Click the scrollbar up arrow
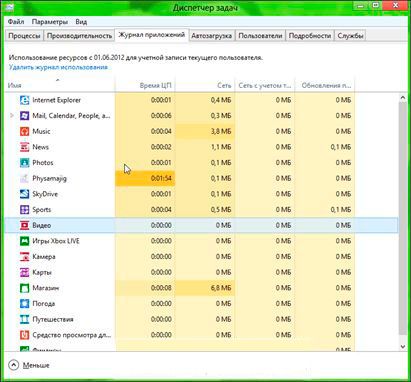411x382 pixels. [403, 98]
